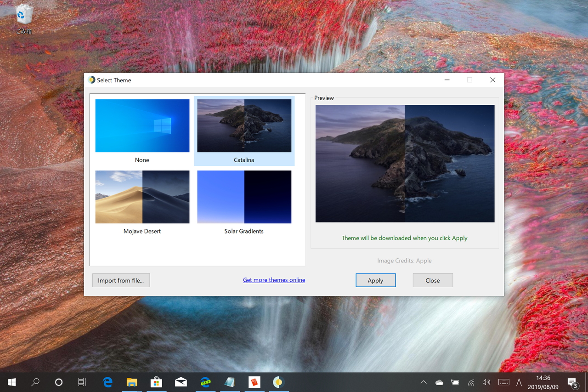The image size is (588, 392).
Task: Check battery status tray icon
Action: pyautogui.click(x=455, y=382)
